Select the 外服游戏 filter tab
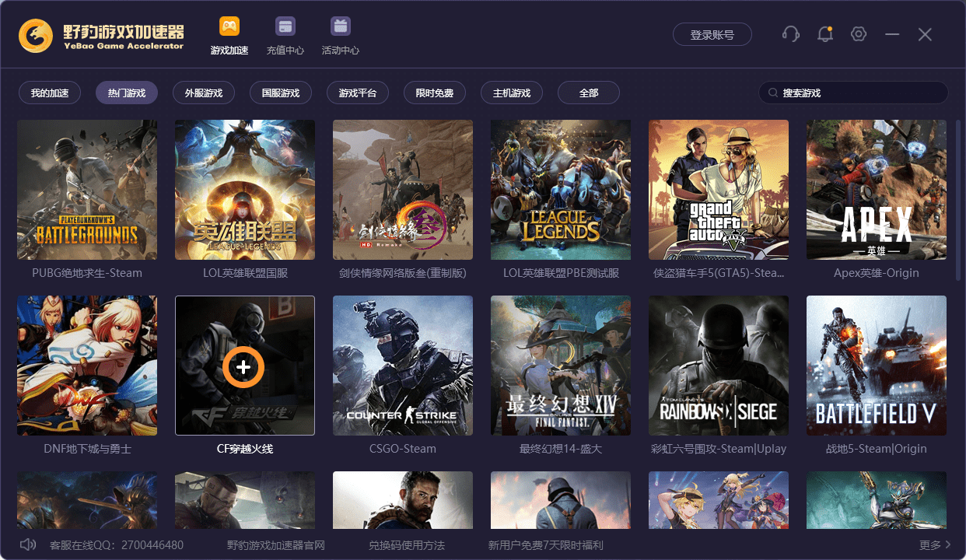966x560 pixels. pos(204,93)
